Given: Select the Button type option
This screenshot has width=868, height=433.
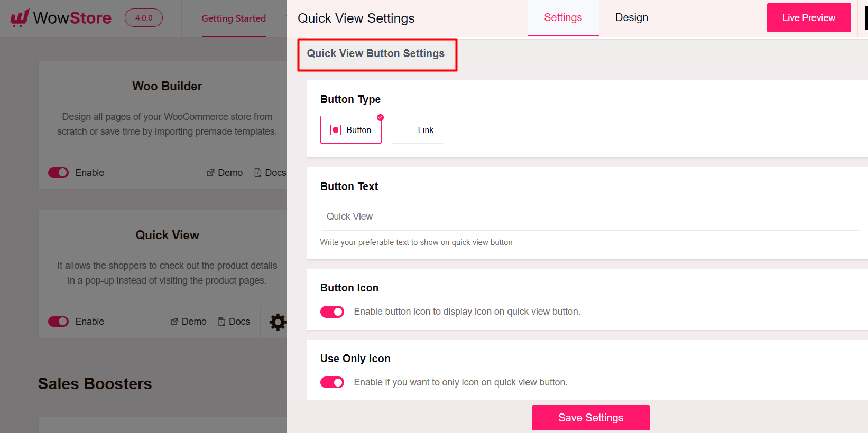Looking at the screenshot, I should pos(351,129).
